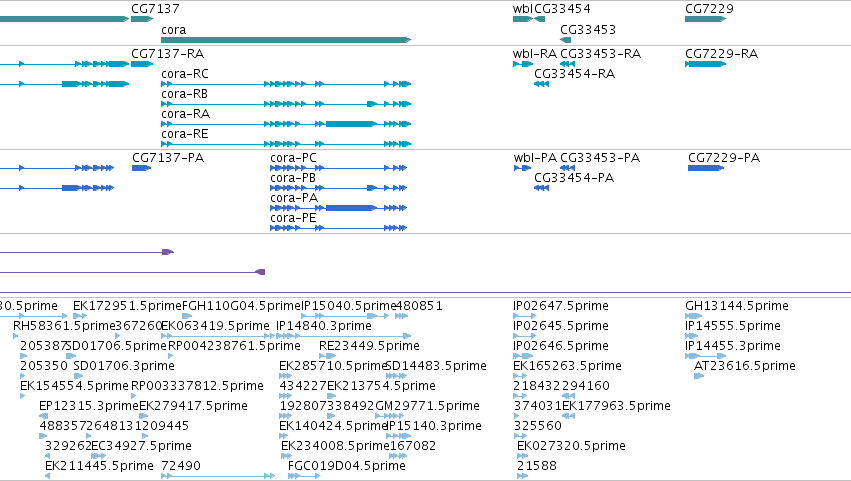Screen dimensions: 851x481
Task: Click the 205350 EST label
Action: pos(43,366)
